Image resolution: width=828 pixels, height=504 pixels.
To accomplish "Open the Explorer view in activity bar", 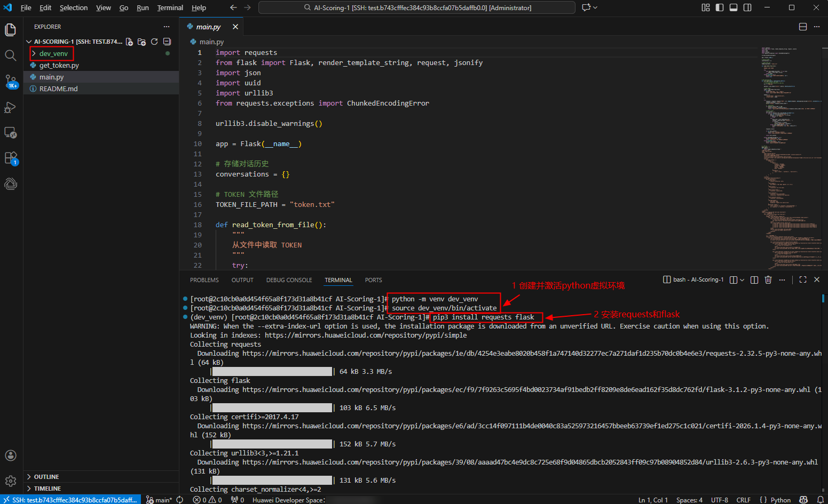I will click(11, 30).
